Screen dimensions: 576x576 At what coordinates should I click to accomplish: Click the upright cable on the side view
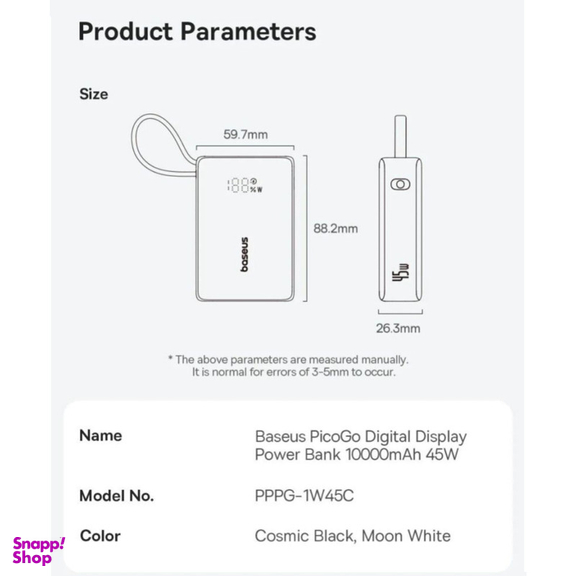pyautogui.click(x=400, y=136)
